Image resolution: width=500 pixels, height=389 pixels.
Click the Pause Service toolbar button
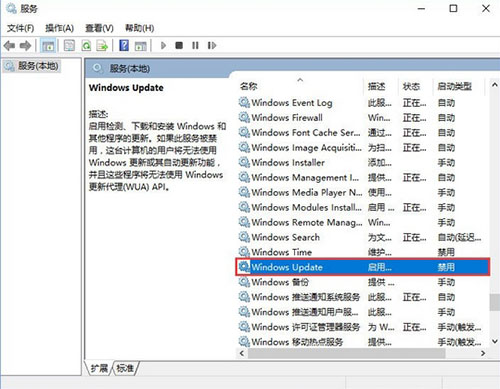coord(195,45)
